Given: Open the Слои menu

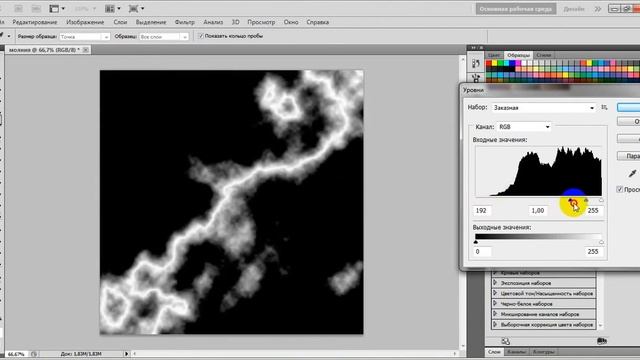Looking at the screenshot, I should [x=120, y=22].
